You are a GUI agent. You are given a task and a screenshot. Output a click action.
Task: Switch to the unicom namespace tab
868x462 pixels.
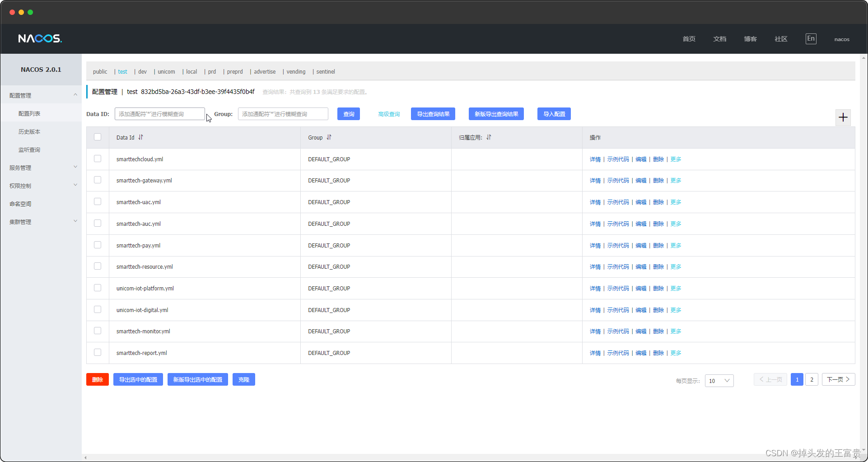166,72
